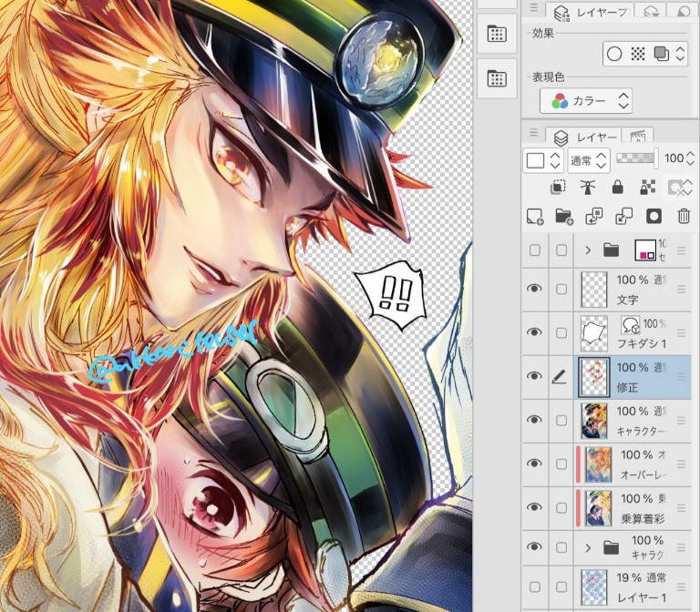Switch to レイヤー tab
700x612 pixels.
(x=583, y=138)
